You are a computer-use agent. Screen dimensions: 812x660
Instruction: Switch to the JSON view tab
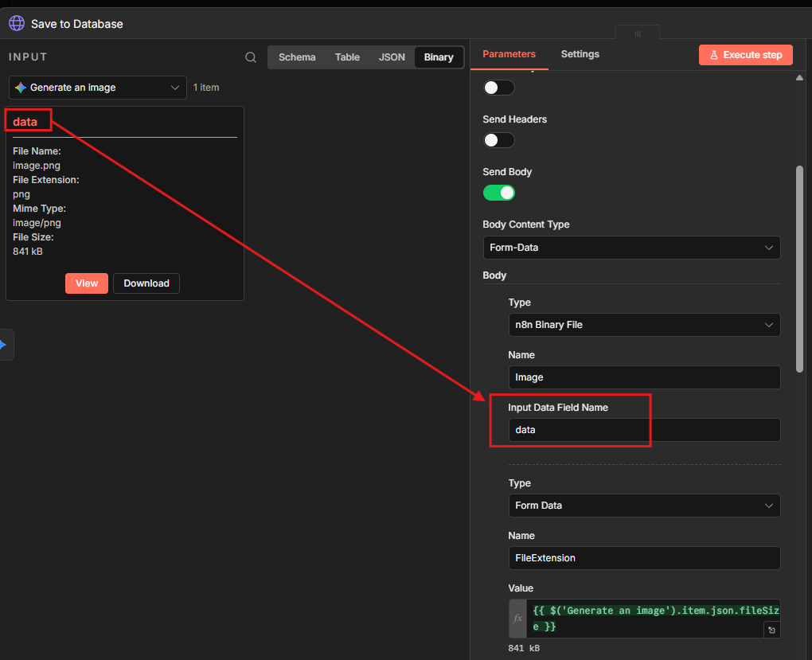point(392,57)
